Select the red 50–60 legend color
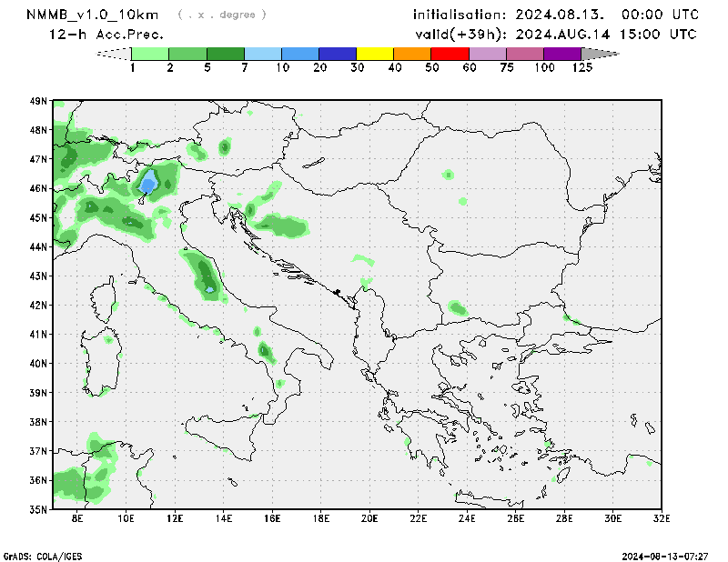 [450, 54]
